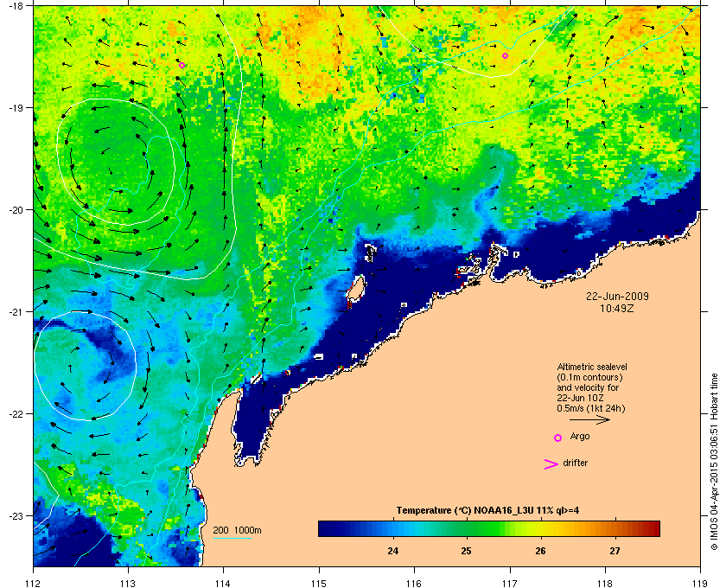
Task: Click the latitude axis label -23
Action: (x=16, y=515)
